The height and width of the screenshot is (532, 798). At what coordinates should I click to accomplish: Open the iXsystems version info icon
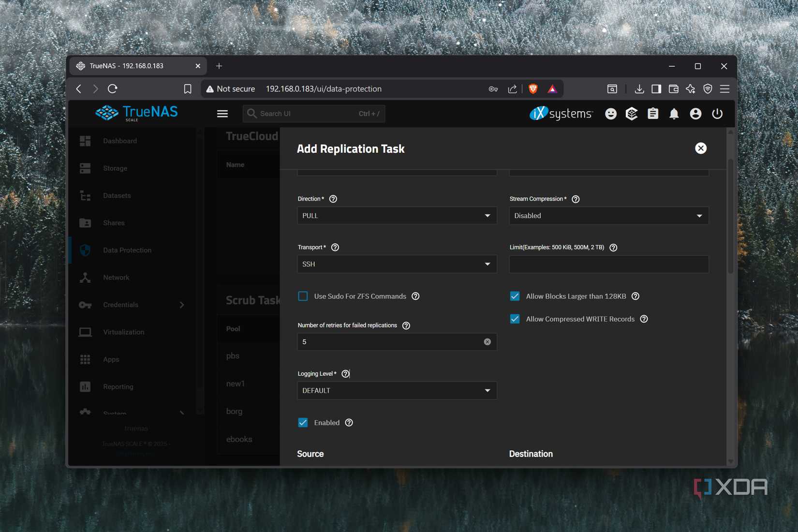(631, 113)
